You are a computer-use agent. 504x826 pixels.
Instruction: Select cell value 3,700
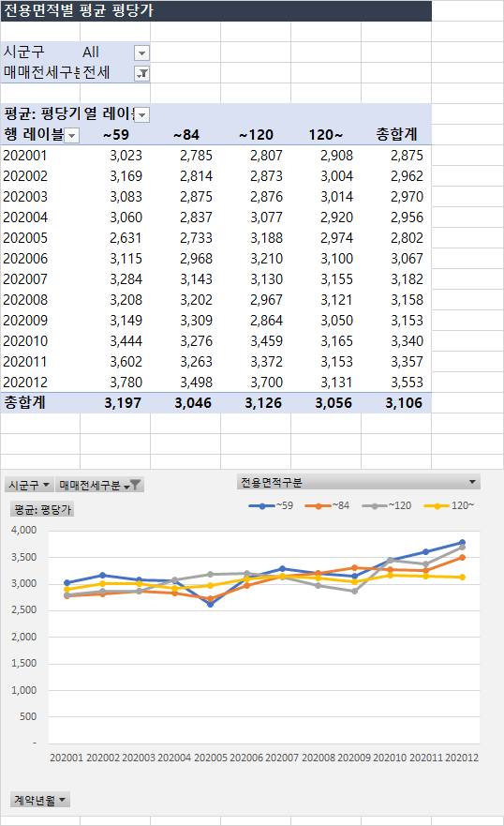pos(256,383)
